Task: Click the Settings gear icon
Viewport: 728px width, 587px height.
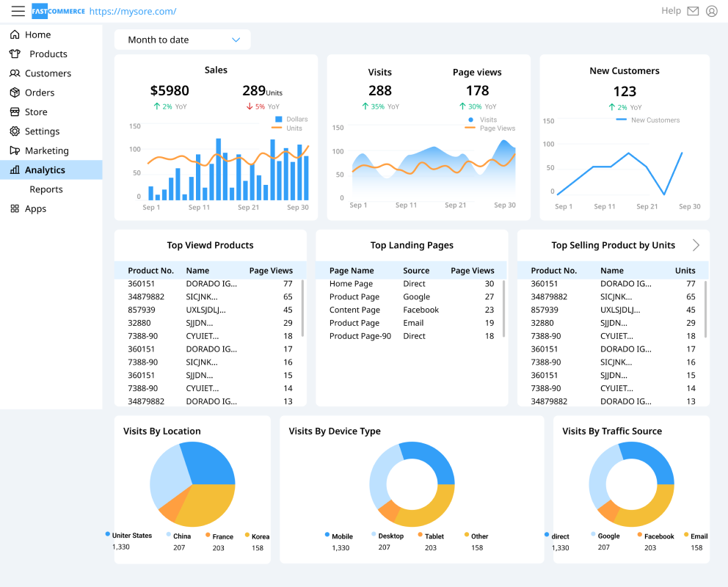Action: (x=15, y=131)
